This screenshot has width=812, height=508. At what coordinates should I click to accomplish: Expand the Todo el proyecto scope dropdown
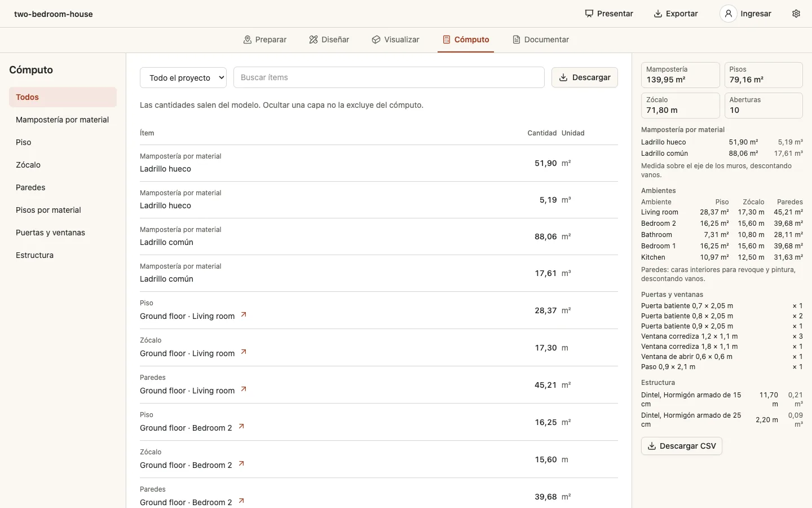pyautogui.click(x=183, y=77)
